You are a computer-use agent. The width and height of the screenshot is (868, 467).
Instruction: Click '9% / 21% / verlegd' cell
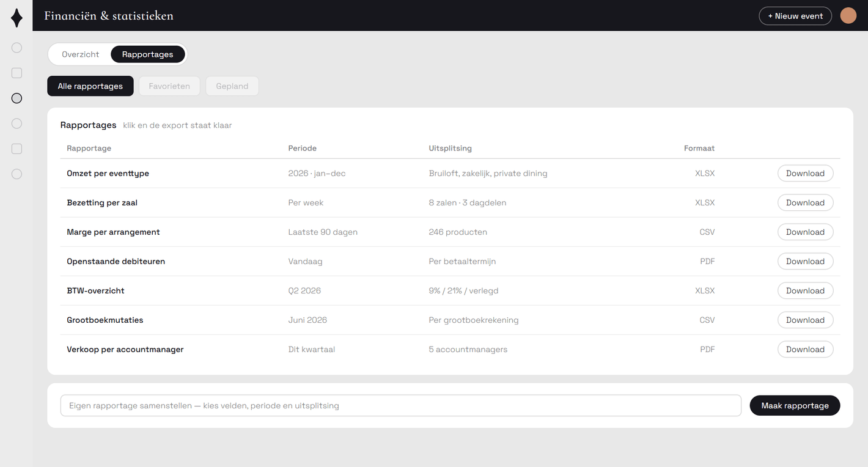coord(464,291)
